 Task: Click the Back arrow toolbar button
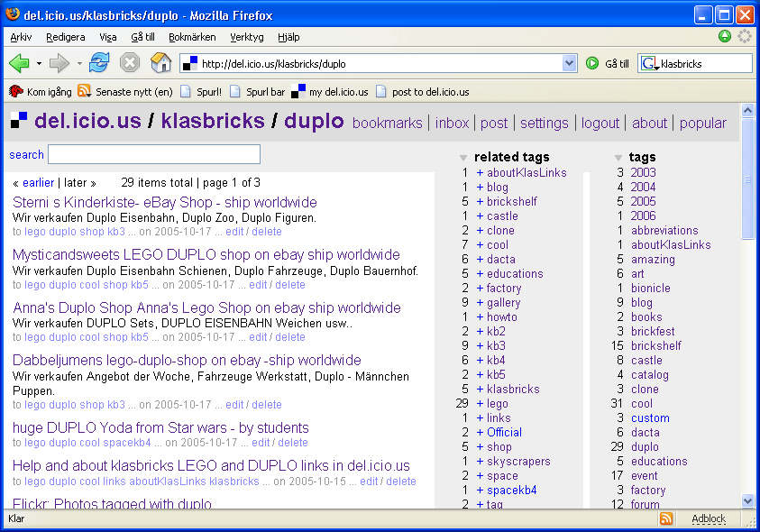(x=19, y=63)
